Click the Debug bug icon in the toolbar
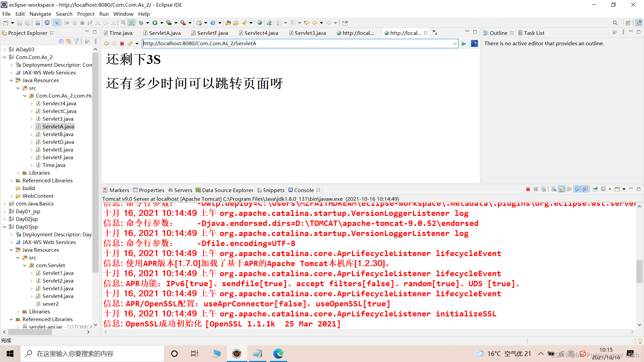The image size is (644, 362). (141, 23)
